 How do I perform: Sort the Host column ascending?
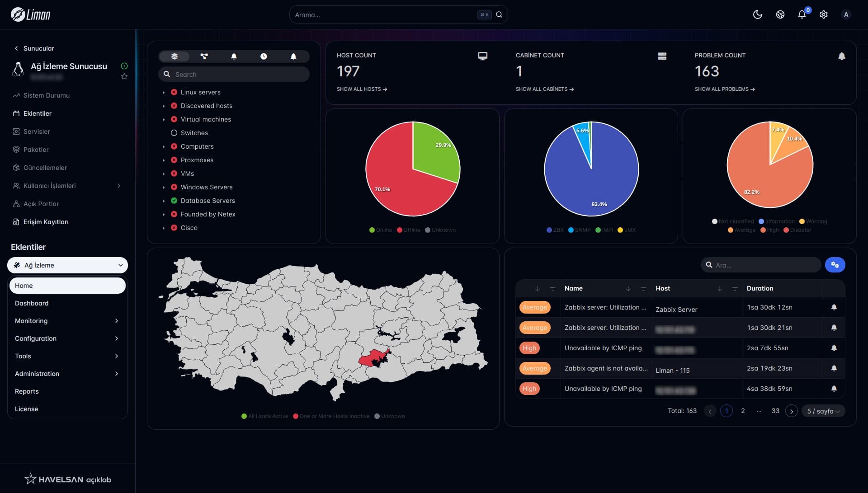coord(720,288)
